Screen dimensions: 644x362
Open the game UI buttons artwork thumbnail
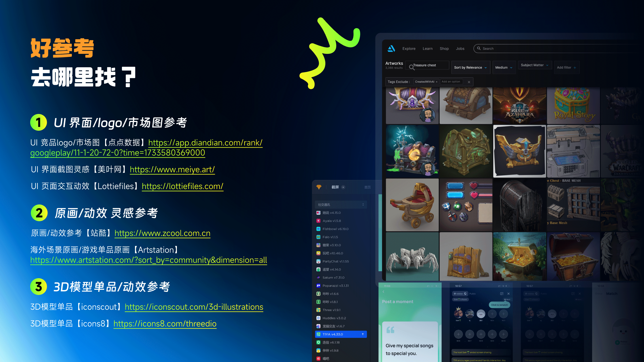(x=466, y=205)
